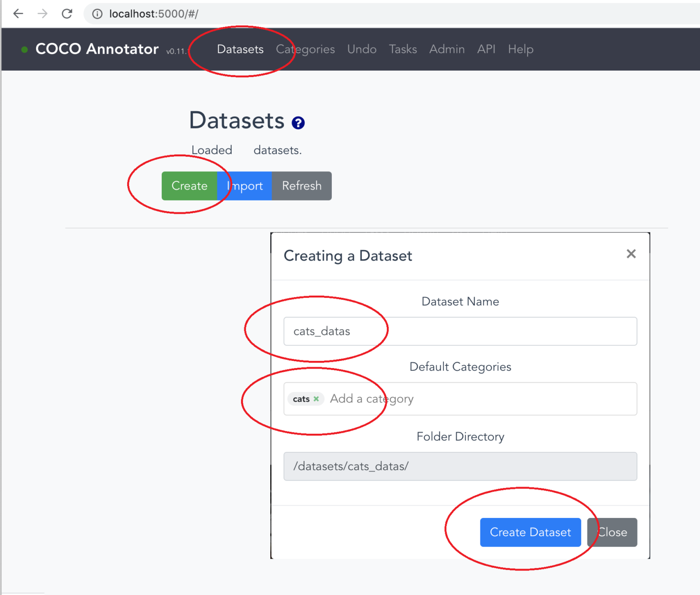Click the green status dot by logo

pos(25,49)
